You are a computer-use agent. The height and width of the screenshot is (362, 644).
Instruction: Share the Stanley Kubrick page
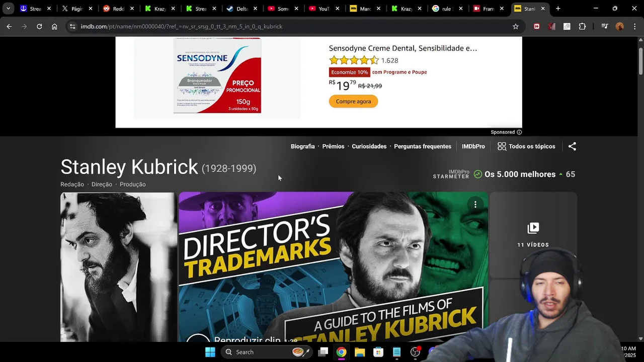(x=572, y=146)
